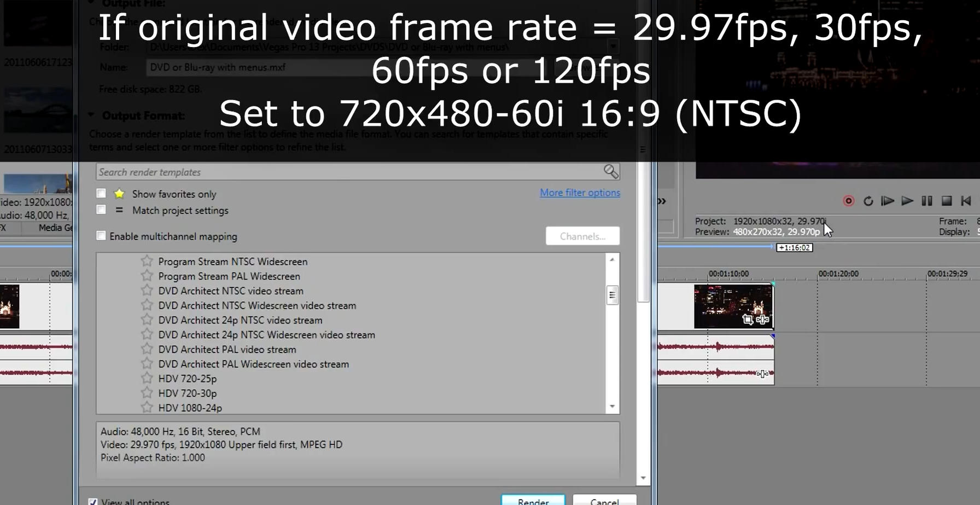
Task: Favorite star for Program Stream NTSC Widescreen
Action: [x=147, y=262]
